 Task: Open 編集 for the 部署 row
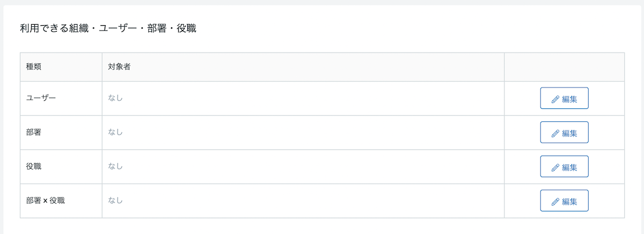pyautogui.click(x=564, y=133)
